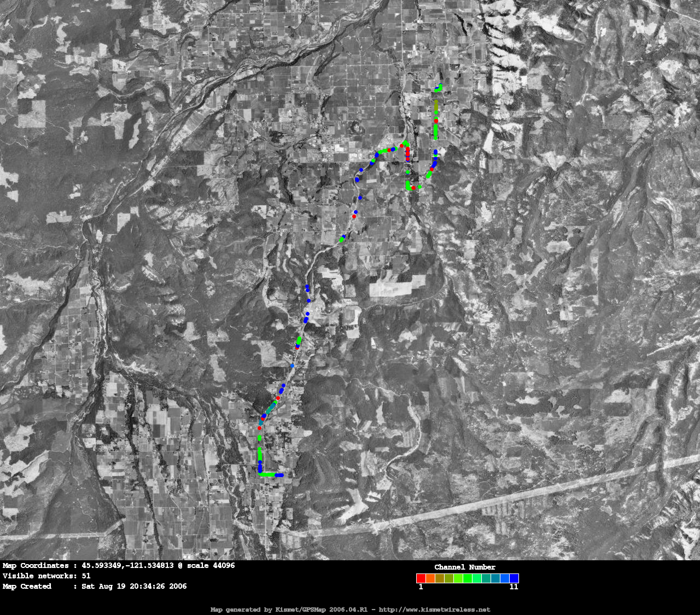The image size is (700, 615).
Task: Click the bright green channel 6 swatch
Action: tap(468, 578)
